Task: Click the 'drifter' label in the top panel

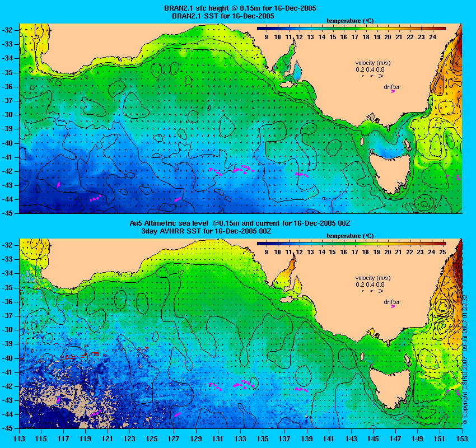Action: (x=391, y=87)
